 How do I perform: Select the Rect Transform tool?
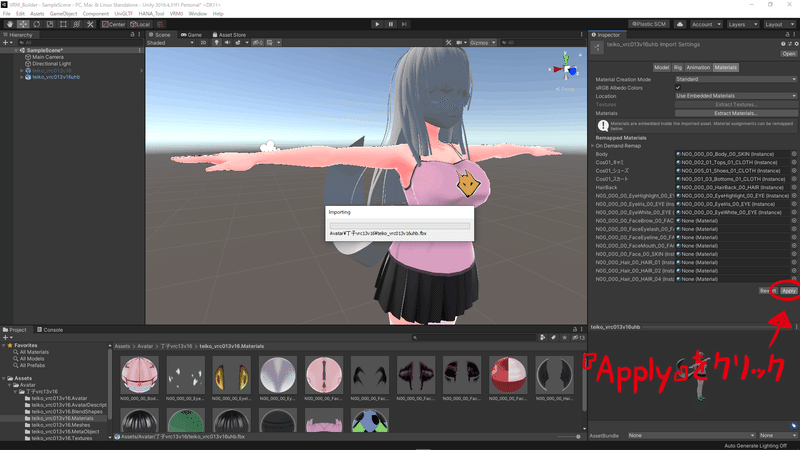click(63, 24)
